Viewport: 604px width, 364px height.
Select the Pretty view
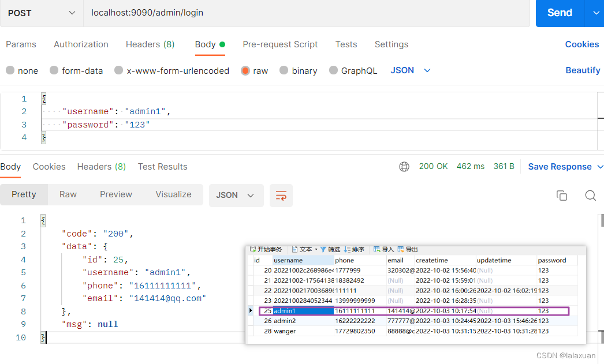pos(24,194)
